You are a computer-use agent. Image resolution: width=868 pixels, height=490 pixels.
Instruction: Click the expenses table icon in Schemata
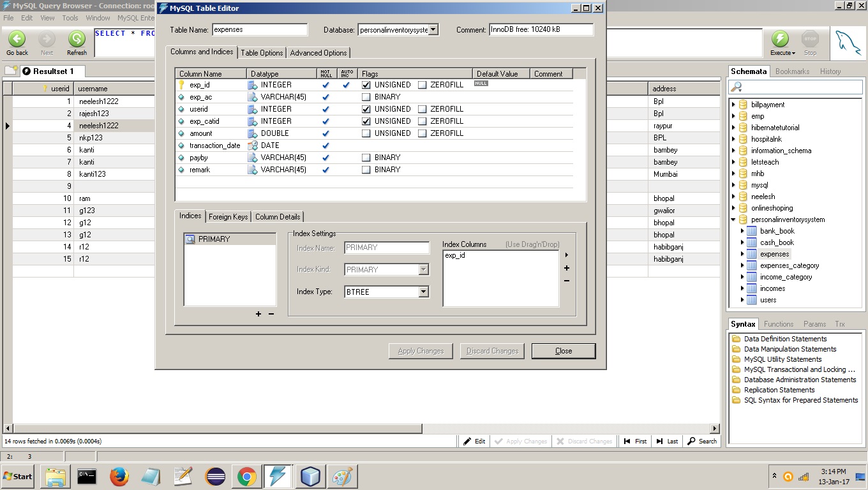click(752, 254)
